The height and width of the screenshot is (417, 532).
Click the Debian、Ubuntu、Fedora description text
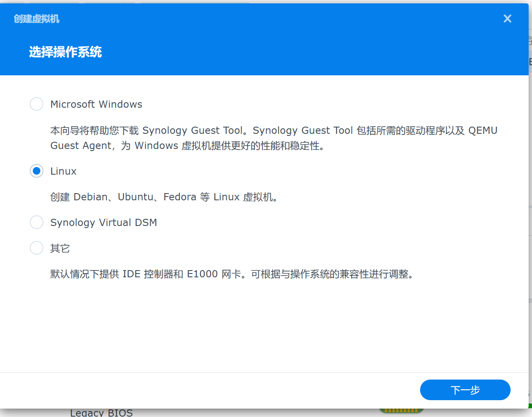pos(164,197)
